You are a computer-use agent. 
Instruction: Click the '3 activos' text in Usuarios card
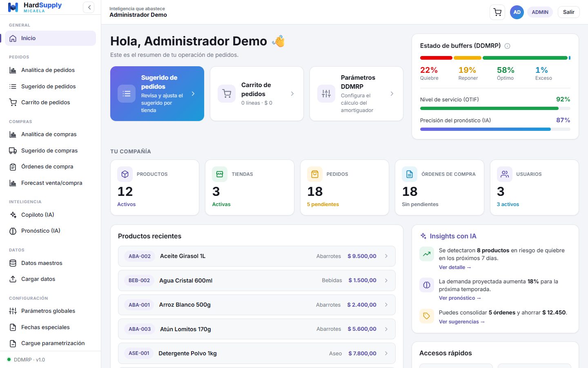coord(508,204)
